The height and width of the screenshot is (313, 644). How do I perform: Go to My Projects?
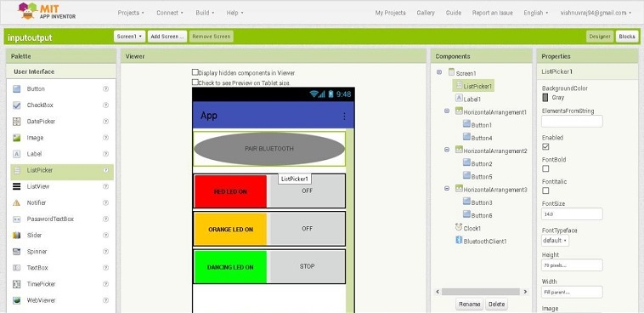pos(390,13)
